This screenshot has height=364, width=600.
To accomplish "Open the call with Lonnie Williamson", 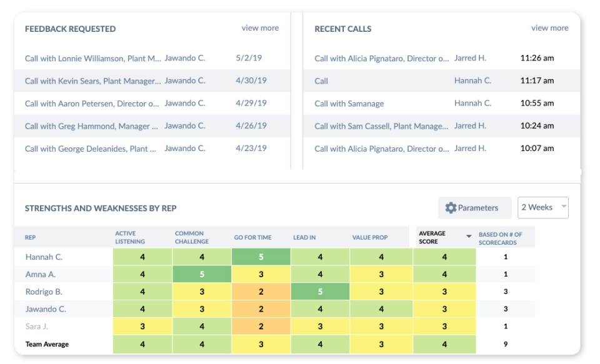I will pos(91,57).
